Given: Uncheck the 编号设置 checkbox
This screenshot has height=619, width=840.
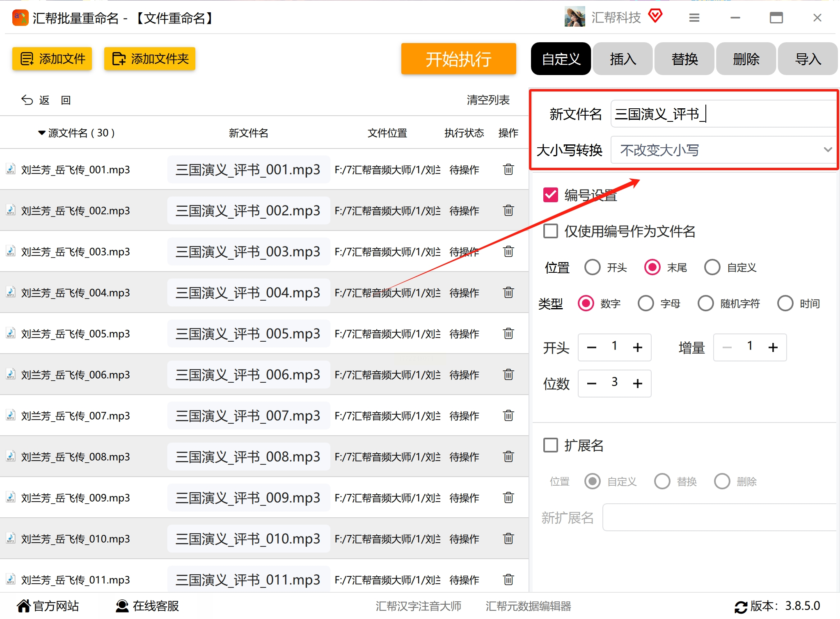Looking at the screenshot, I should [x=550, y=195].
